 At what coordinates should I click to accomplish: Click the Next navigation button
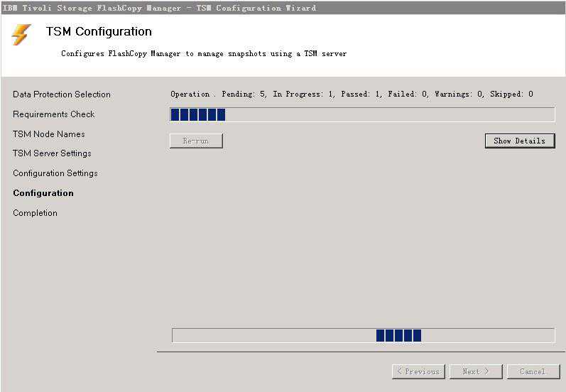pyautogui.click(x=476, y=371)
